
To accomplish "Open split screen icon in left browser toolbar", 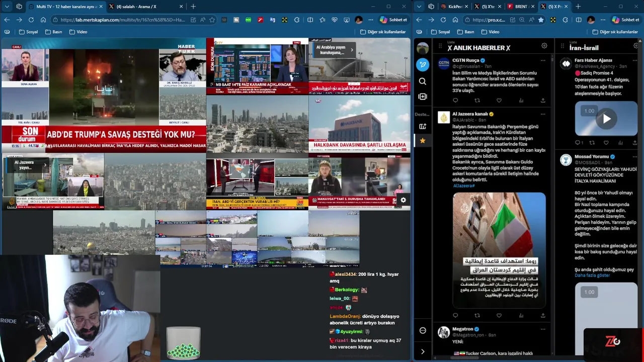I will coord(310,20).
